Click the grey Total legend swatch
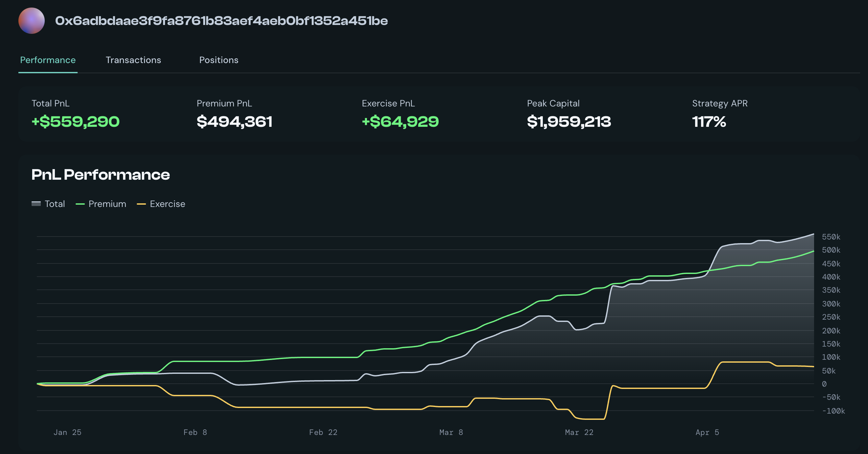The height and width of the screenshot is (454, 868). [36, 204]
